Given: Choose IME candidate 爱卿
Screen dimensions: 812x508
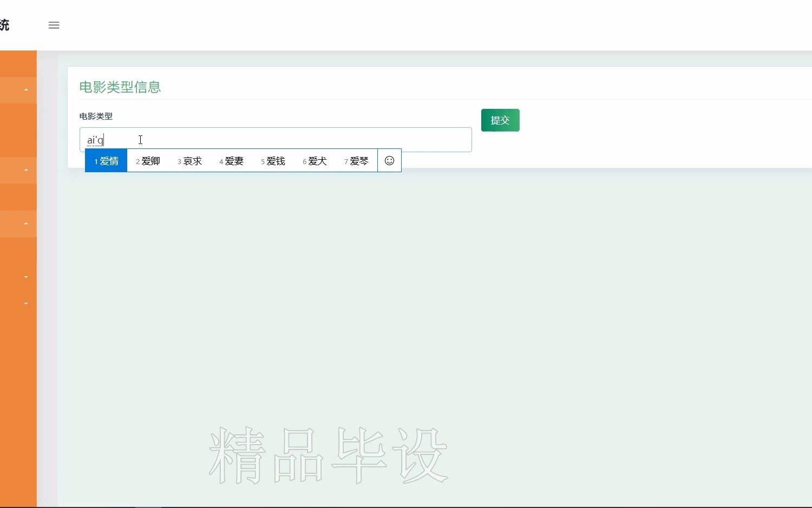Looking at the screenshot, I should [148, 161].
